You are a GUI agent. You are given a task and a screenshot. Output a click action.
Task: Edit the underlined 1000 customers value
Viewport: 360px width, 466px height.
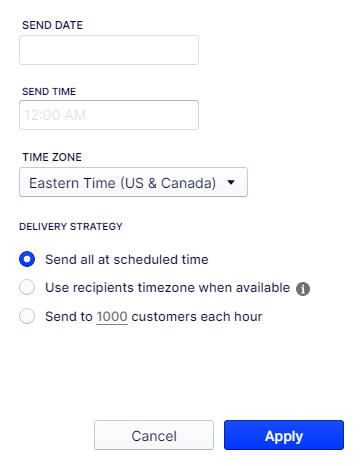click(112, 316)
